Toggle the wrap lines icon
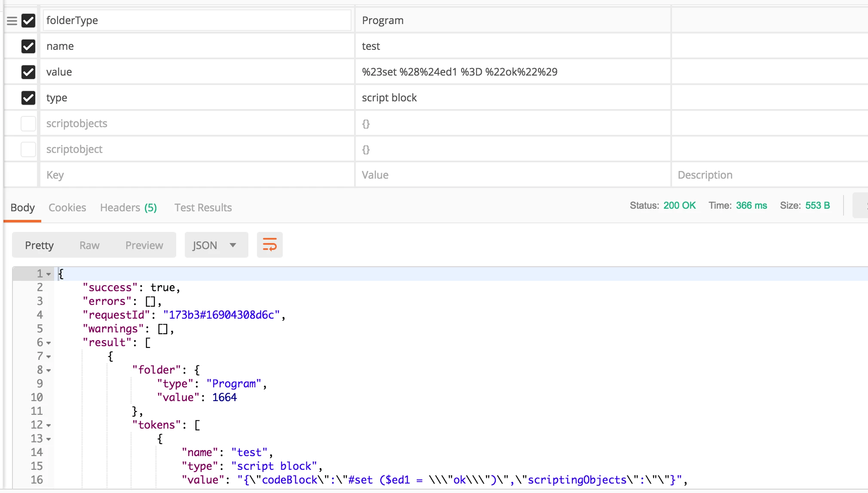The width and height of the screenshot is (868, 493). click(x=269, y=245)
